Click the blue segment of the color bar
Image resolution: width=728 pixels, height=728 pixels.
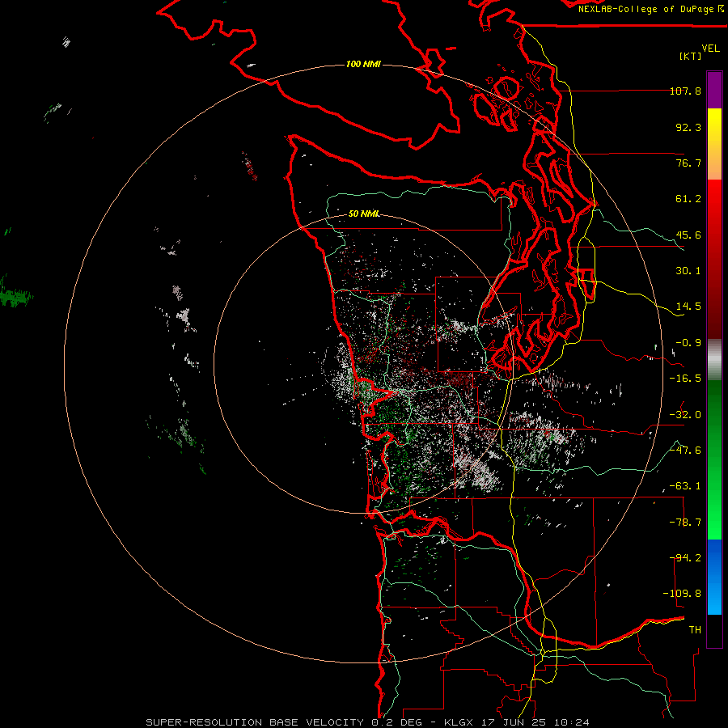714,577
